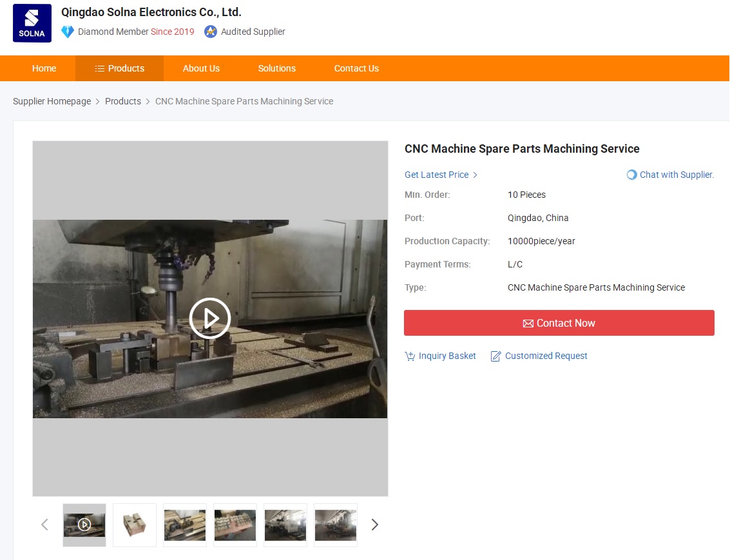Select the fifth thumbnail showing factory machines
This screenshot has width=730, height=560.
285,525
